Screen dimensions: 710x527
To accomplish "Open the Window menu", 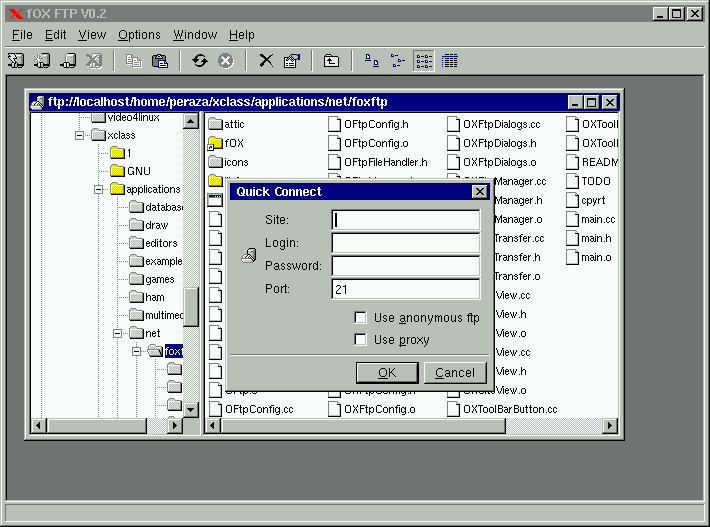I will coord(195,35).
